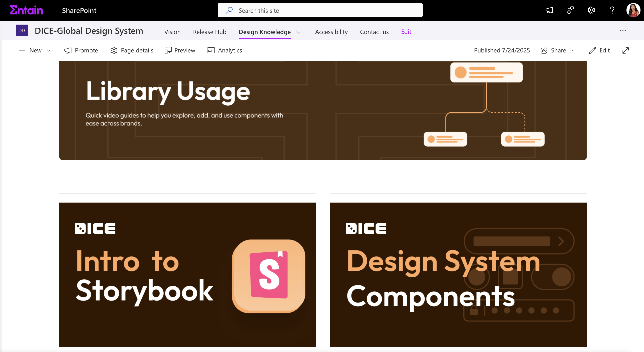Click the Entain logo
Viewport: 644px width, 352px height.
pos(26,10)
